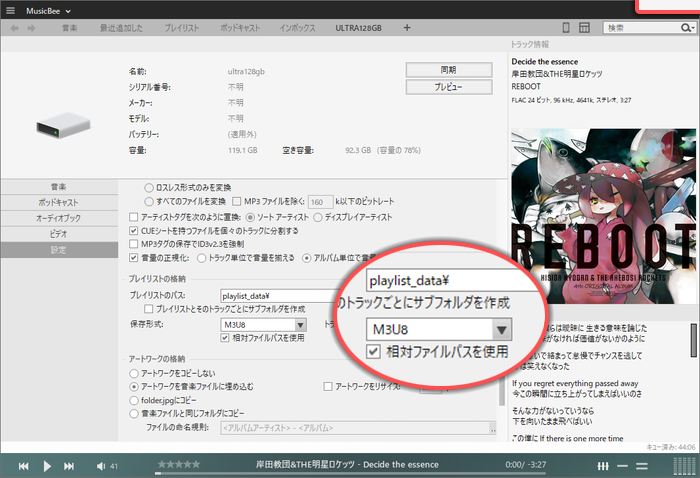Choose ロスレス形式のみを変換 radio option
Image resolution: width=700 pixels, height=478 pixels.
[149, 188]
